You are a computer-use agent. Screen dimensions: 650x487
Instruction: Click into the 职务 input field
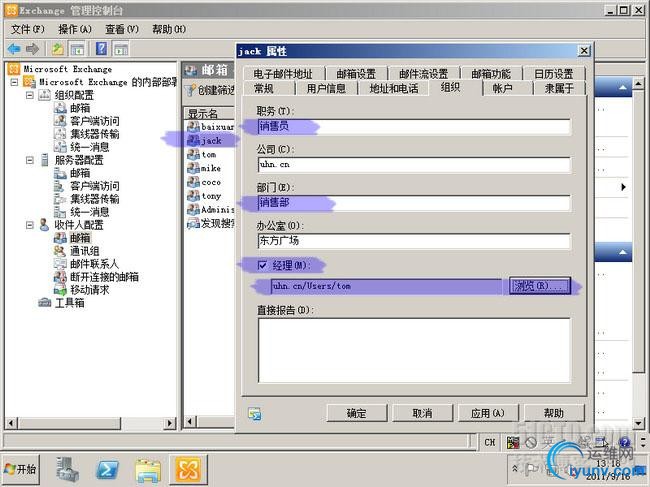point(414,127)
